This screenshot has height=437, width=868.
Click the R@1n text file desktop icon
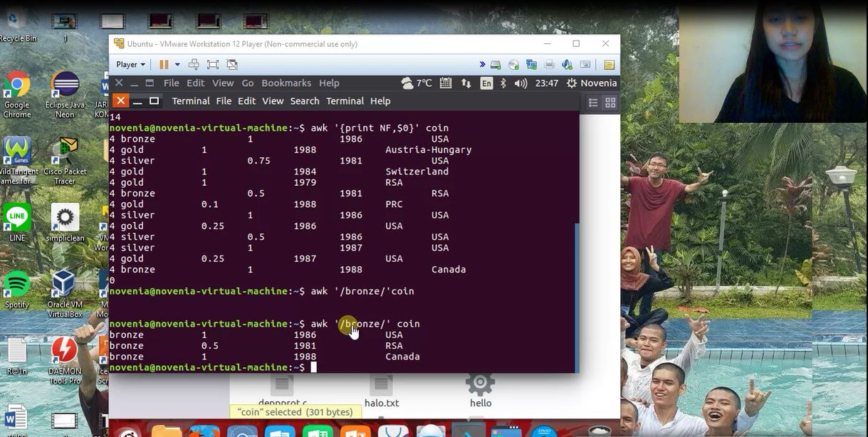click(x=17, y=357)
